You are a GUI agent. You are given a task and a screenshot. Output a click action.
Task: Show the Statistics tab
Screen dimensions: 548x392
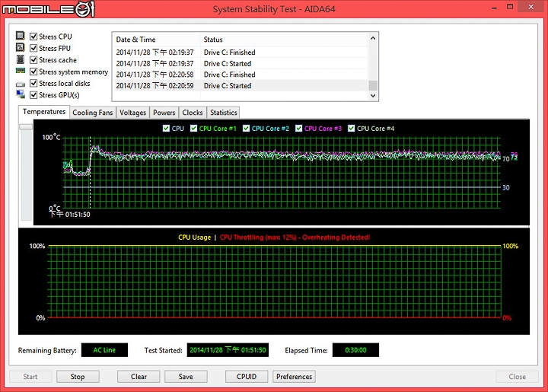coord(223,113)
